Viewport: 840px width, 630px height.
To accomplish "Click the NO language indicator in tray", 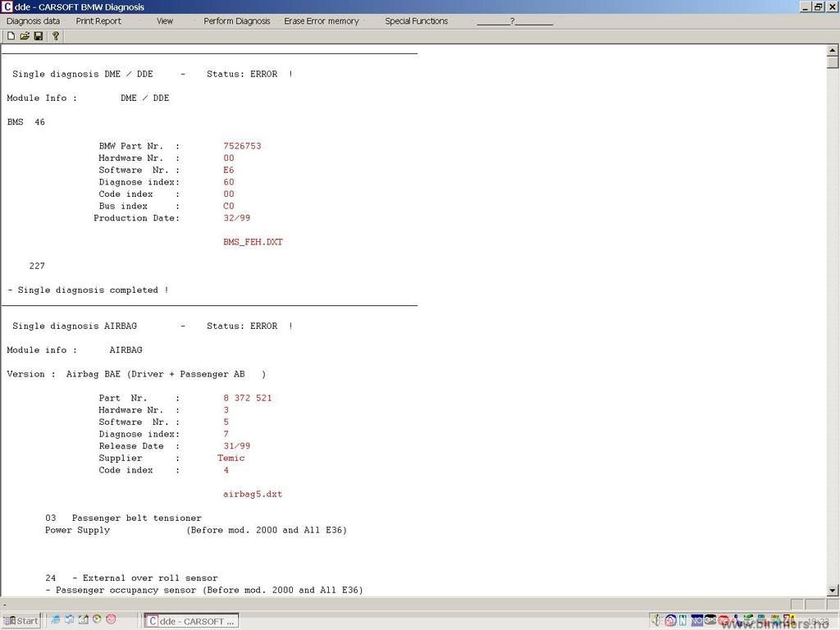I will click(x=696, y=621).
